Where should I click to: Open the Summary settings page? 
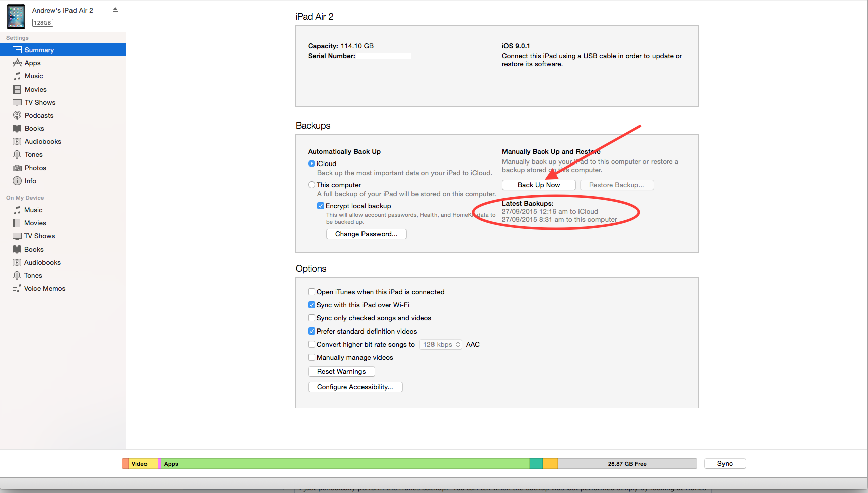63,50
